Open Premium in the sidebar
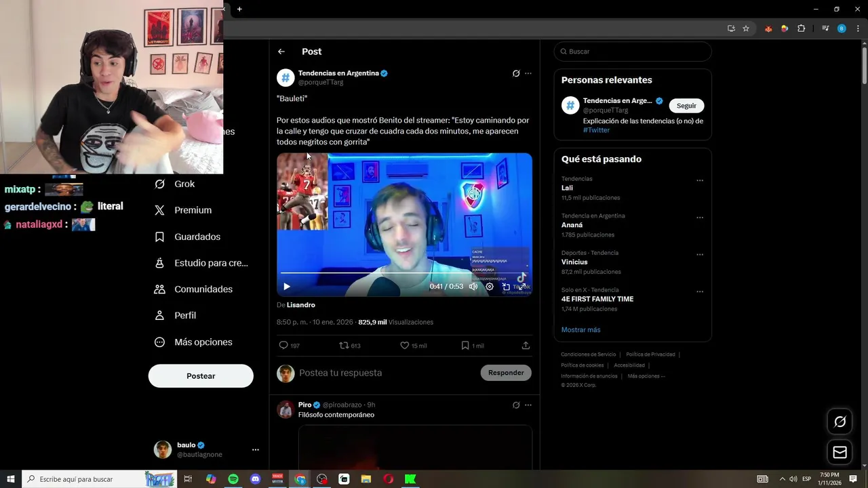Screen dimensions: 868x488 click(x=183, y=210)
